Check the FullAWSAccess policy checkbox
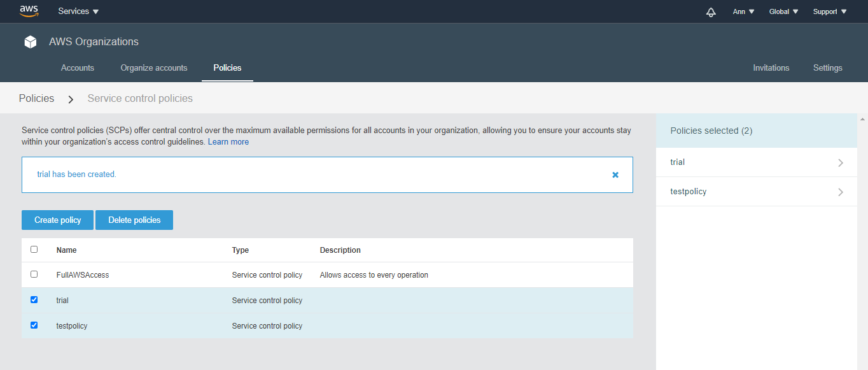This screenshot has width=868, height=370. [x=34, y=274]
